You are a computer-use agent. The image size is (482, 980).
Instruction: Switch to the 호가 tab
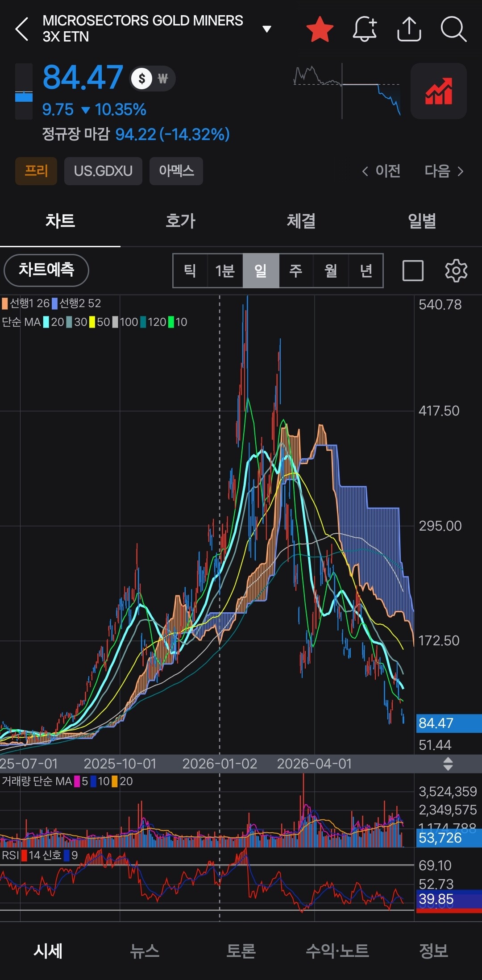181,221
